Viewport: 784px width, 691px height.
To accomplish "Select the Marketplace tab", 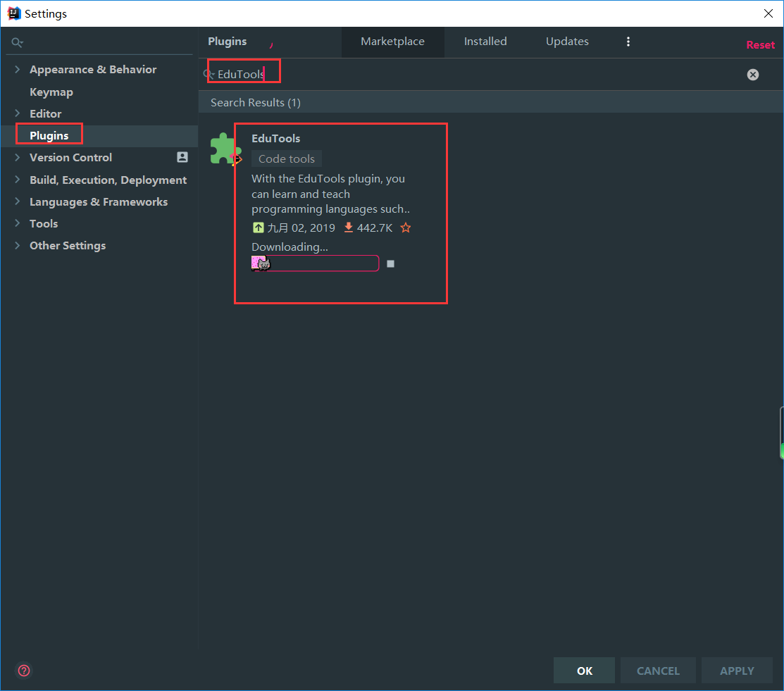I will (392, 42).
